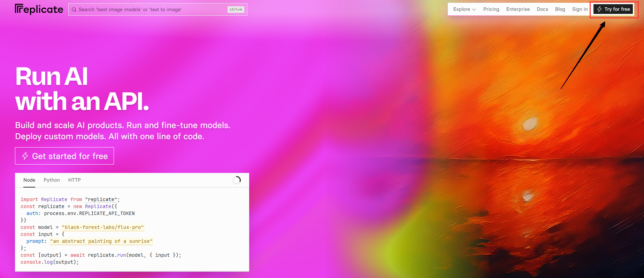
Task: Click the 'Run AI with an API.' headline
Action: (x=82, y=89)
